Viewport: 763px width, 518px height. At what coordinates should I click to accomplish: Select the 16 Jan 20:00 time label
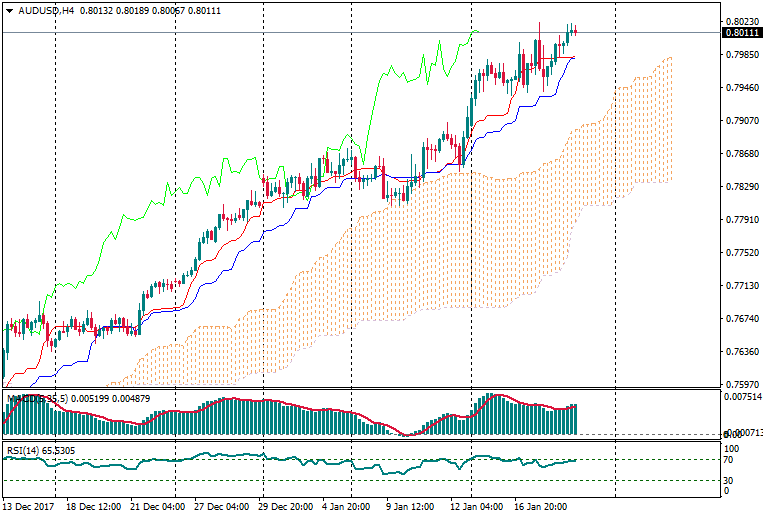tap(541, 507)
